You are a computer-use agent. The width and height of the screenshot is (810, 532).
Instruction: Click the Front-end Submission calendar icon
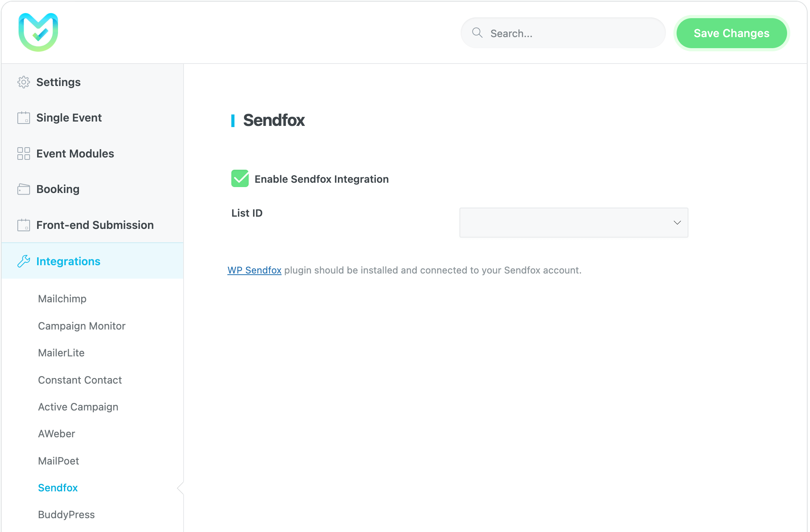pos(24,225)
